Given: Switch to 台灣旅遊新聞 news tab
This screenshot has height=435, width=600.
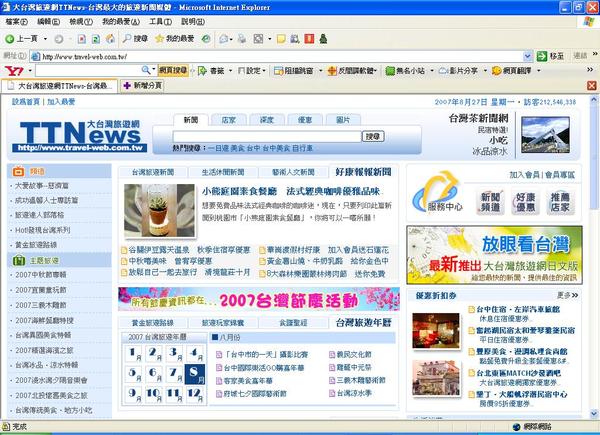Looking at the screenshot, I should point(153,172).
